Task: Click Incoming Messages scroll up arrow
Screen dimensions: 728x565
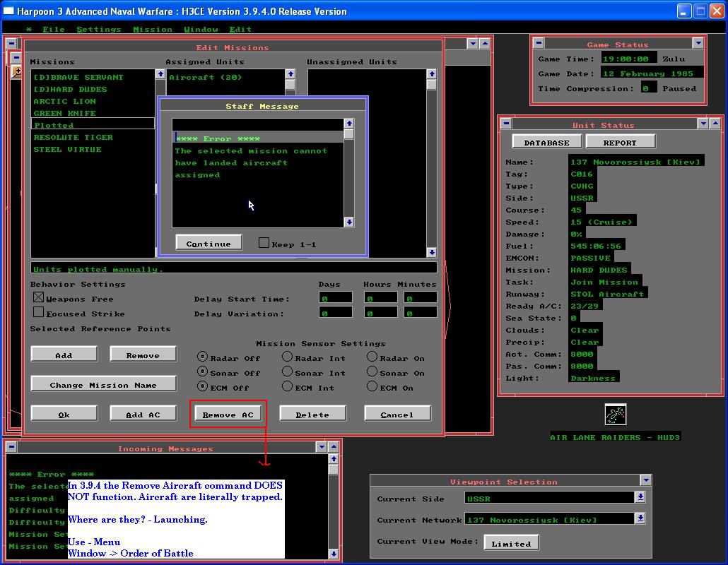Action: (334, 459)
